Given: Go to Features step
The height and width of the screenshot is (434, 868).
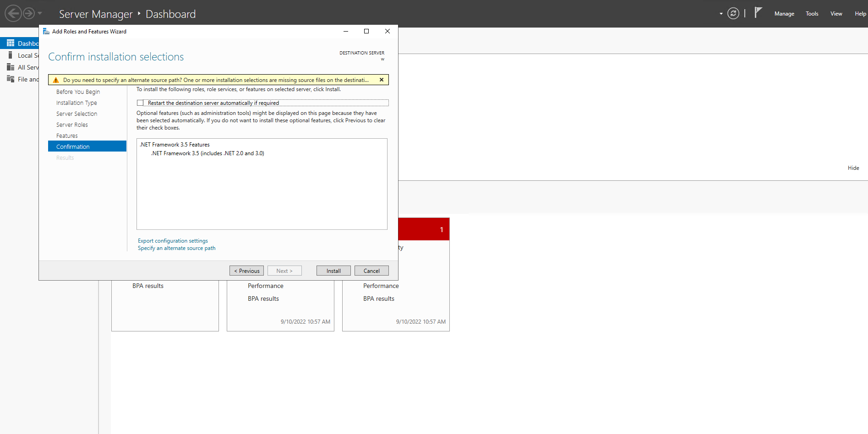Looking at the screenshot, I should point(67,136).
